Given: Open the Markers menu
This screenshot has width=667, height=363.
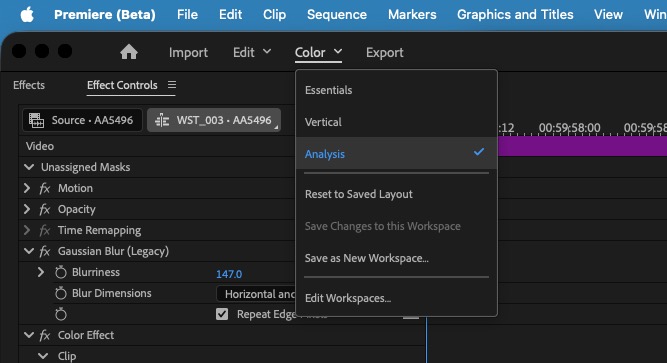Looking at the screenshot, I should (412, 14).
